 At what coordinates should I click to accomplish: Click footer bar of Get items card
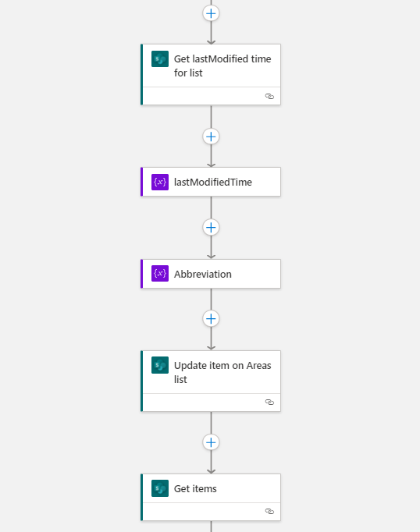click(212, 512)
